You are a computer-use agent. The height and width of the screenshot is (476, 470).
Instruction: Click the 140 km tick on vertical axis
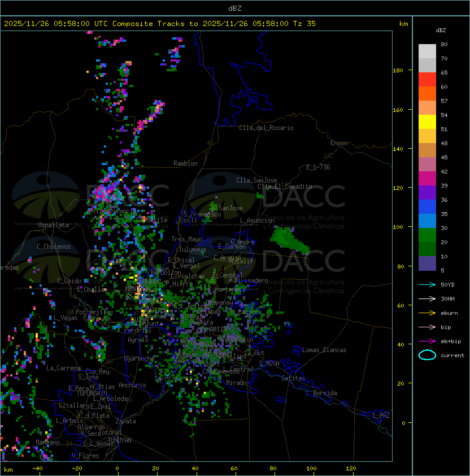click(398, 149)
